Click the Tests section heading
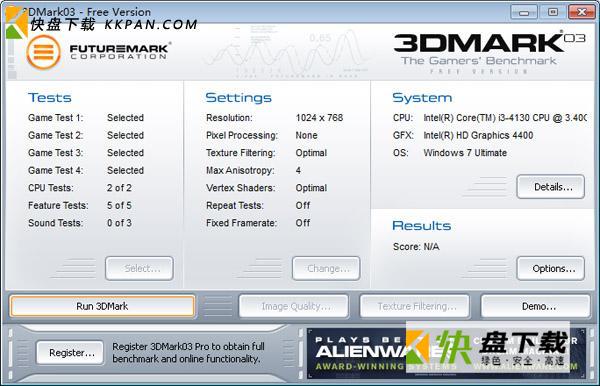 (x=50, y=98)
